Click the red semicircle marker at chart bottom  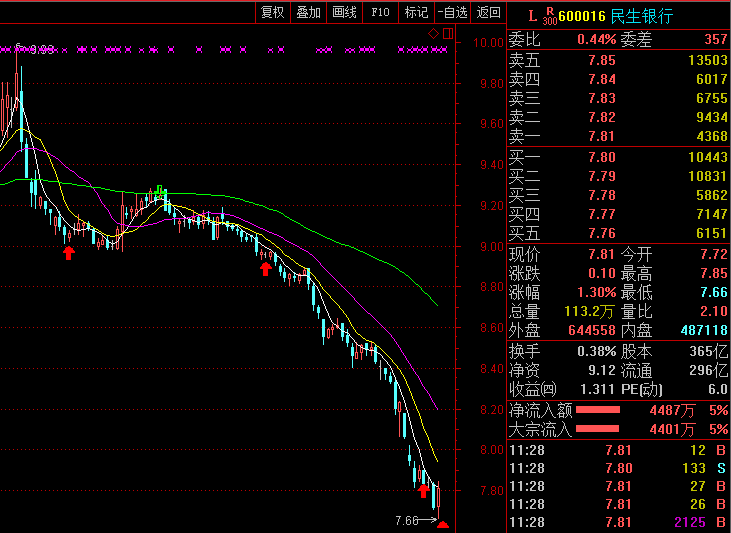point(443,524)
